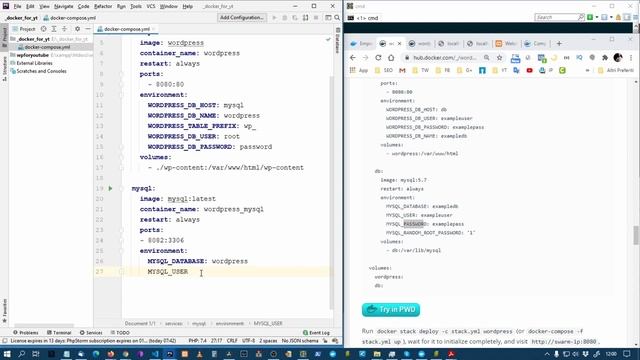
Task: Expand _docker_for_yt project folder
Action: click(x=33, y=39)
